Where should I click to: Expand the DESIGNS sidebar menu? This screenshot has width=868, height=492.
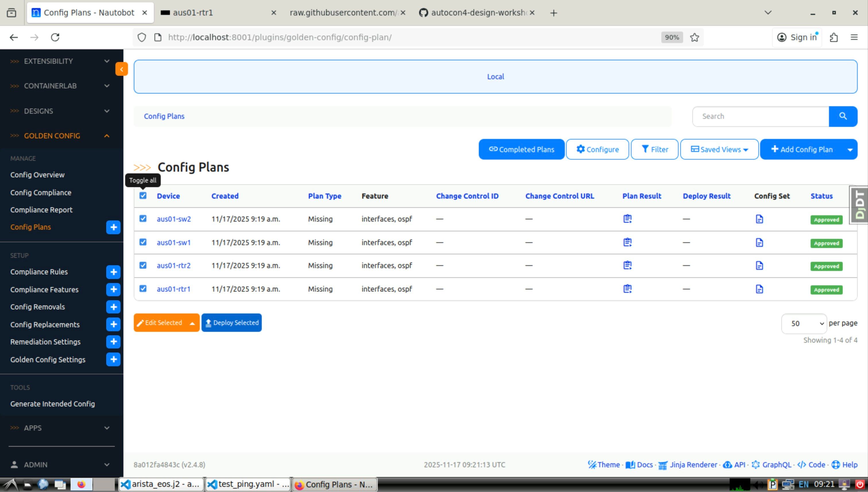click(61, 111)
